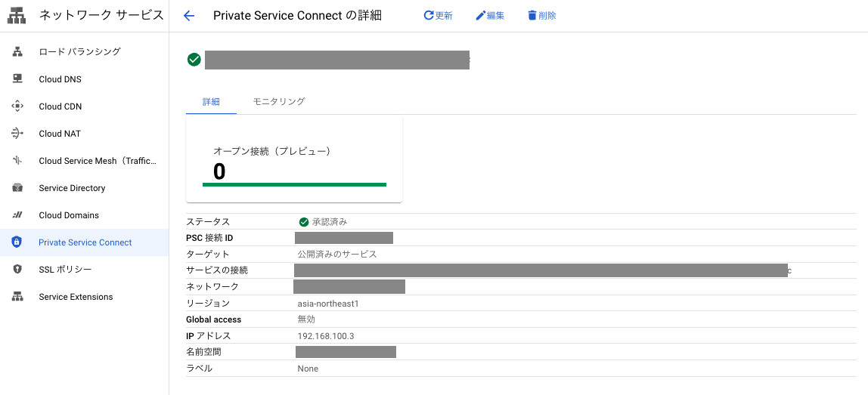Click the Cloud Domains icon

click(17, 214)
